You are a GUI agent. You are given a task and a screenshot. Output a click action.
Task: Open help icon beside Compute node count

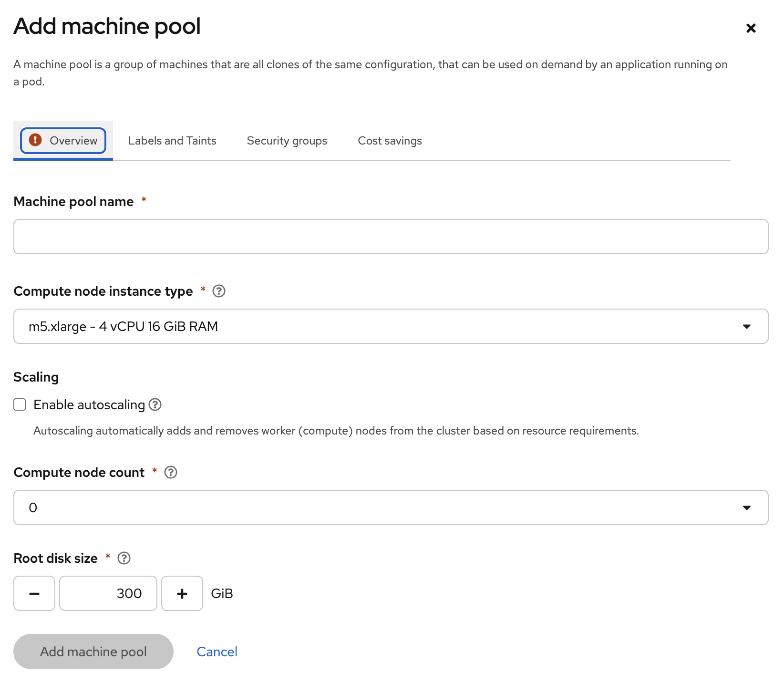tap(171, 472)
